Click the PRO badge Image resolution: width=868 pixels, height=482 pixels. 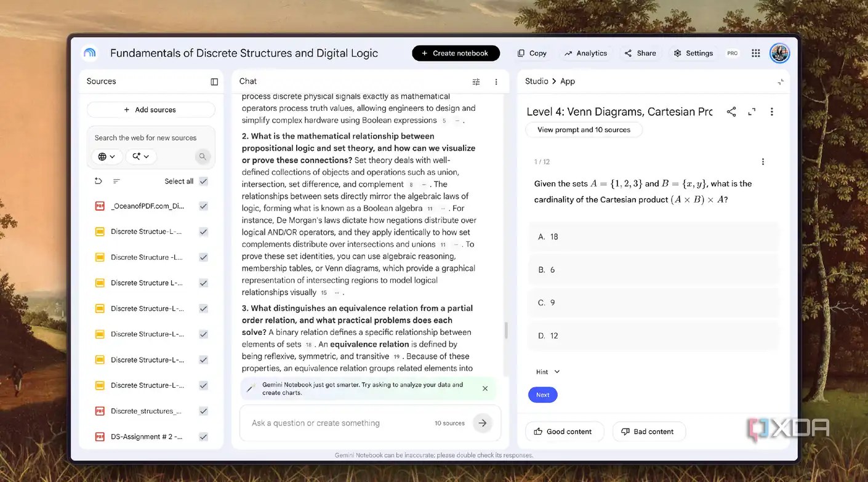(732, 54)
